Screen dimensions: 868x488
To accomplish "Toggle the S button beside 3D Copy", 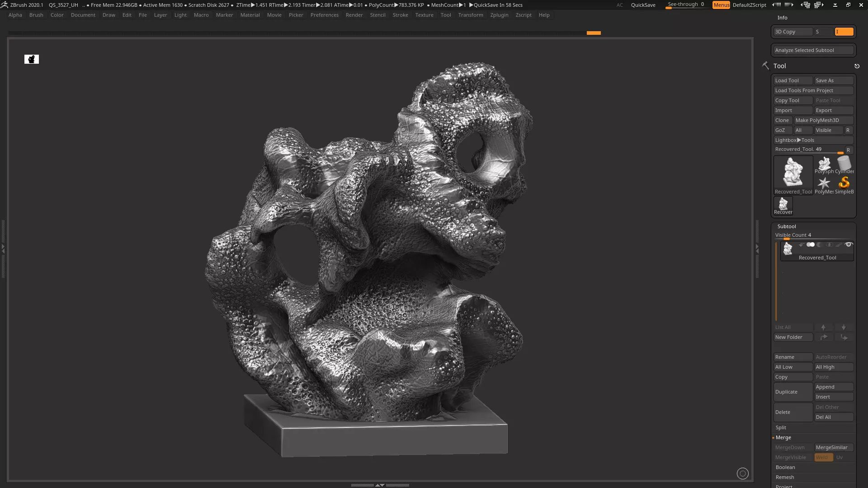I will pos(823,32).
